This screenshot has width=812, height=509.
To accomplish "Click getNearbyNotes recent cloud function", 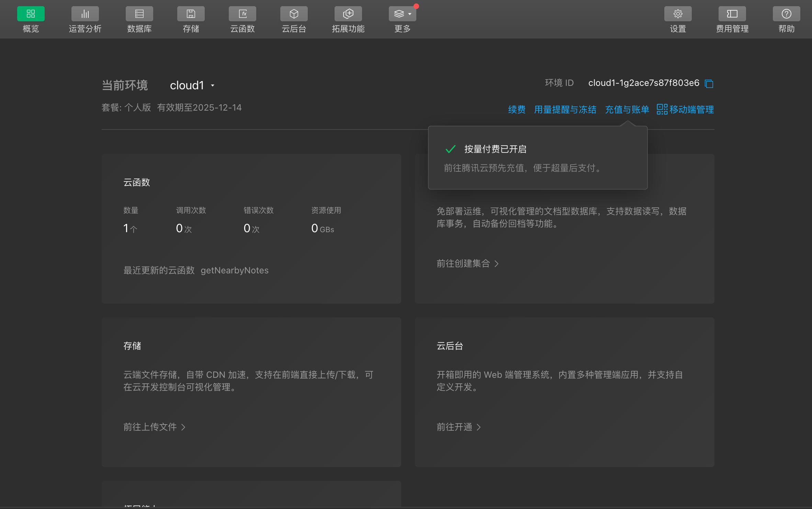I will pos(235,270).
